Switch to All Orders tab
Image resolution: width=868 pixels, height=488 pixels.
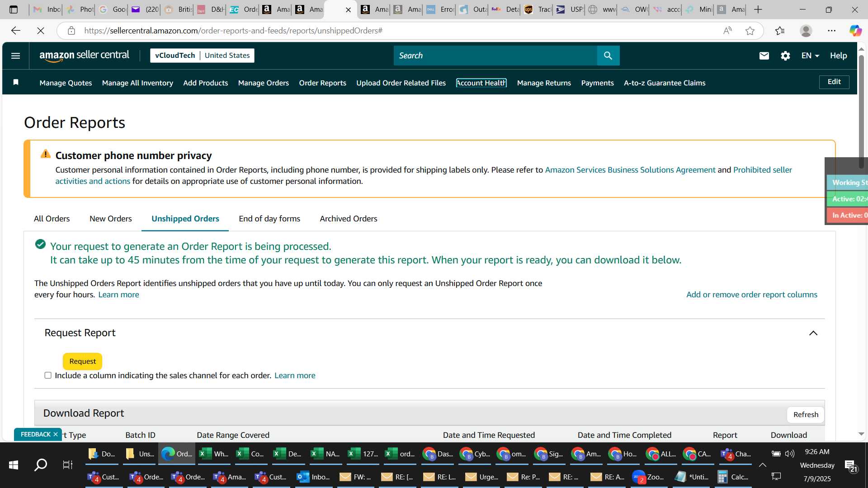click(52, 219)
